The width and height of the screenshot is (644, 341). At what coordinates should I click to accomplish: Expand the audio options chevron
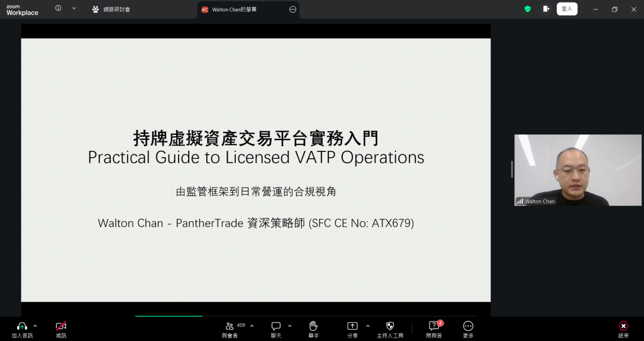point(35,326)
